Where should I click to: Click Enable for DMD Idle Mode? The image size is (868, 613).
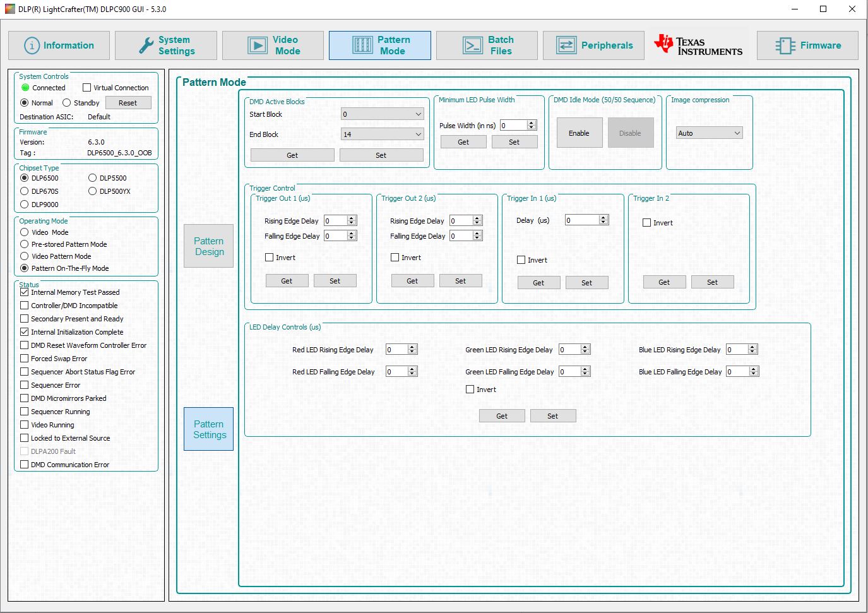point(579,133)
